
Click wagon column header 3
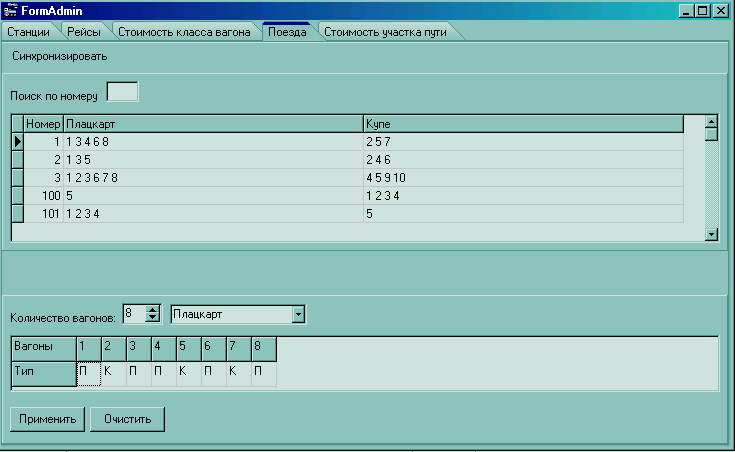pos(139,349)
